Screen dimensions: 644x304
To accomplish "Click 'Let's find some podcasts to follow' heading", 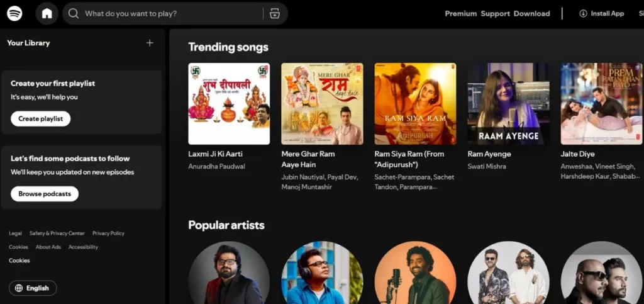I will pyautogui.click(x=70, y=159).
